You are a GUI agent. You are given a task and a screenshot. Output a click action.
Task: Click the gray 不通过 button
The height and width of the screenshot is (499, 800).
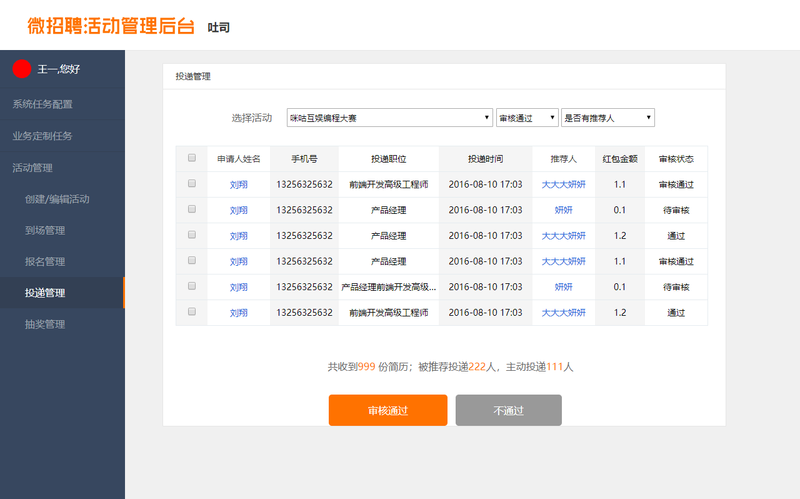(x=509, y=410)
